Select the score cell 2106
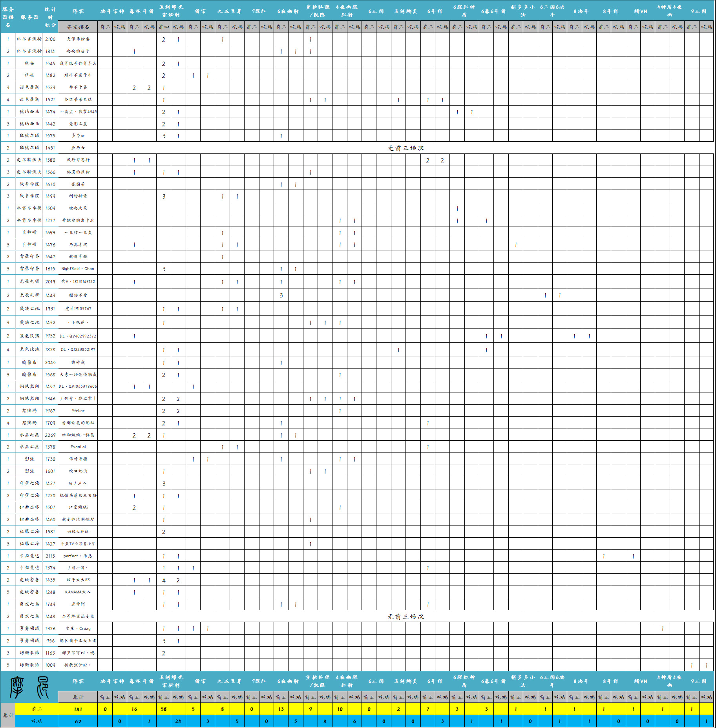The image size is (716, 728). pyautogui.click(x=50, y=39)
